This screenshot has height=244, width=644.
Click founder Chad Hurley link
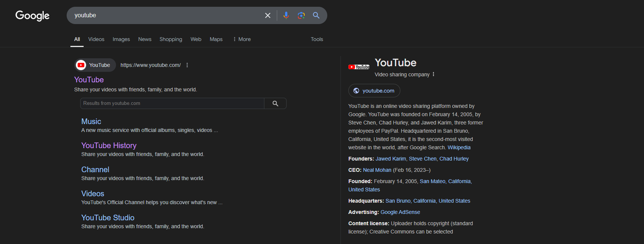tap(454, 159)
